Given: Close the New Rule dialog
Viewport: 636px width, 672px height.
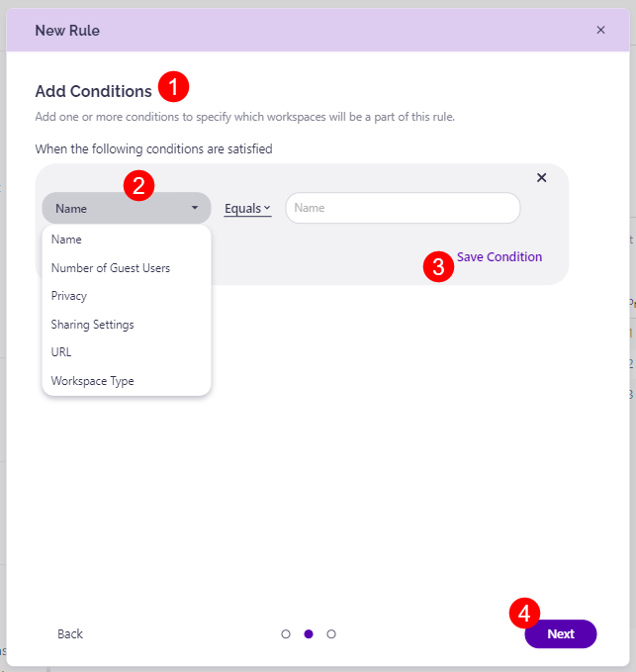Looking at the screenshot, I should pos(600,31).
